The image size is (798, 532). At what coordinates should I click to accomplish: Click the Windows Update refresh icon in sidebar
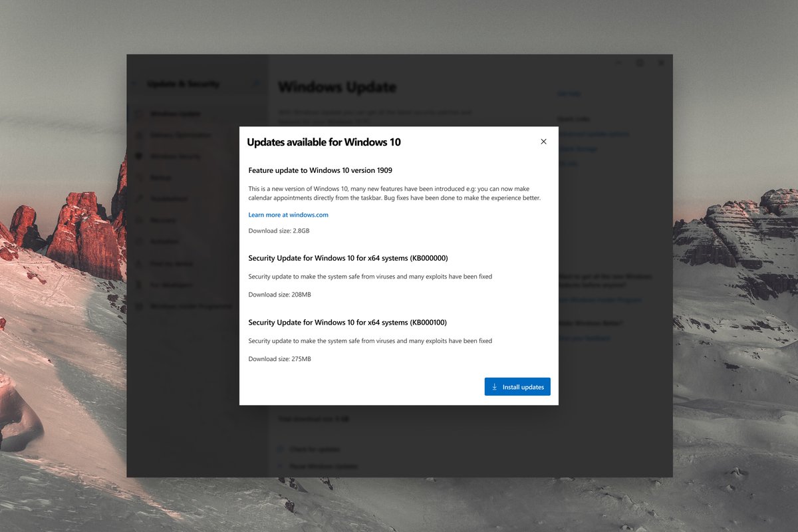138,114
